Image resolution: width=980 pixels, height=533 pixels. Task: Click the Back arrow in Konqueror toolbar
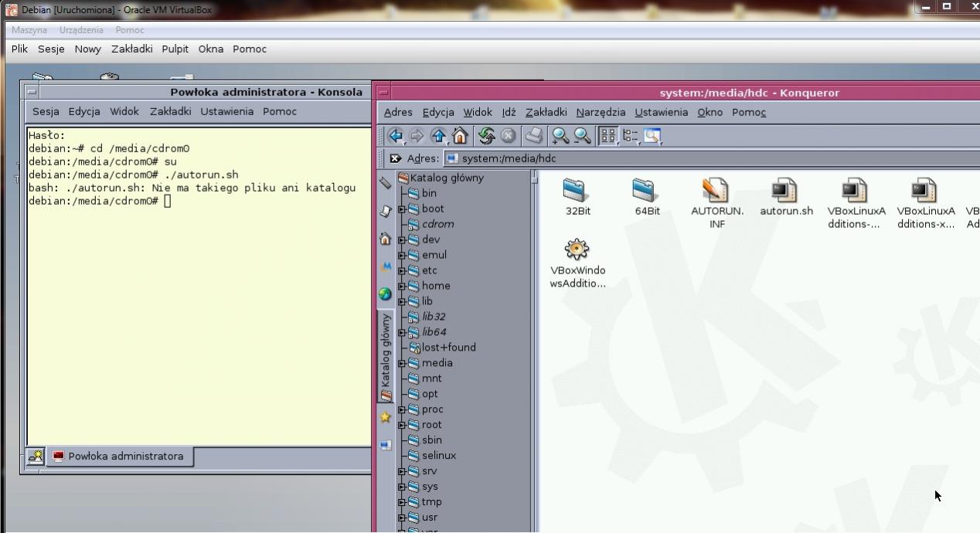(x=396, y=136)
